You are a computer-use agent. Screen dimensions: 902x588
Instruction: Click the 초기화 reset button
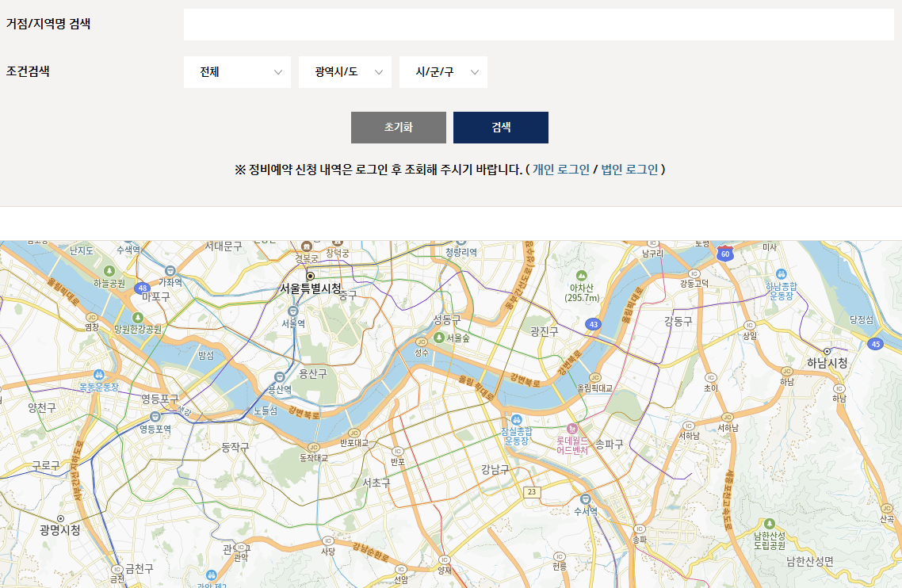click(x=398, y=127)
